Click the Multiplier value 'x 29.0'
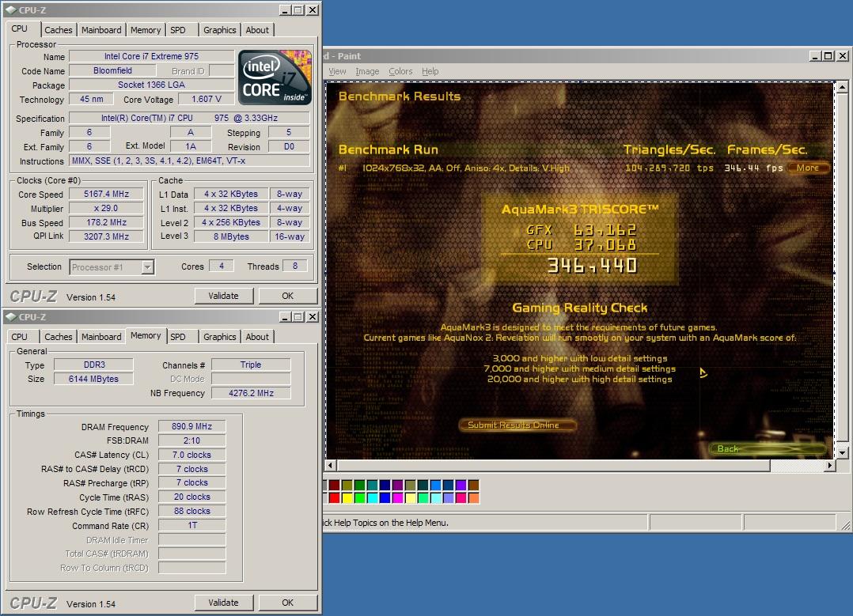This screenshot has width=853, height=616. click(107, 208)
